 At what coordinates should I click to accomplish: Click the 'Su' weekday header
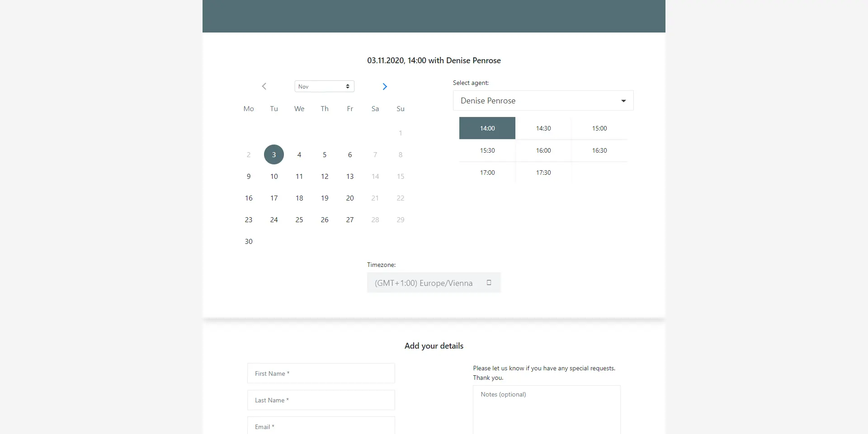point(401,109)
